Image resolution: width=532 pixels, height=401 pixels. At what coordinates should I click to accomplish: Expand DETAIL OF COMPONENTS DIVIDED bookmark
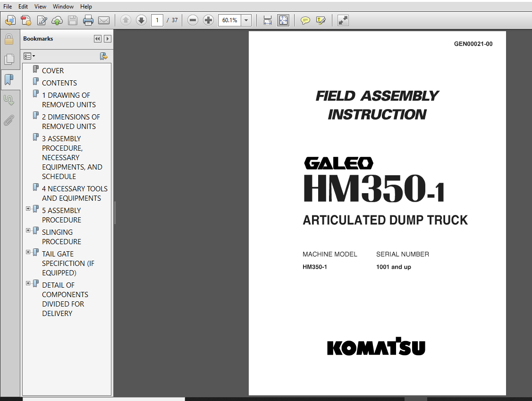click(x=28, y=283)
